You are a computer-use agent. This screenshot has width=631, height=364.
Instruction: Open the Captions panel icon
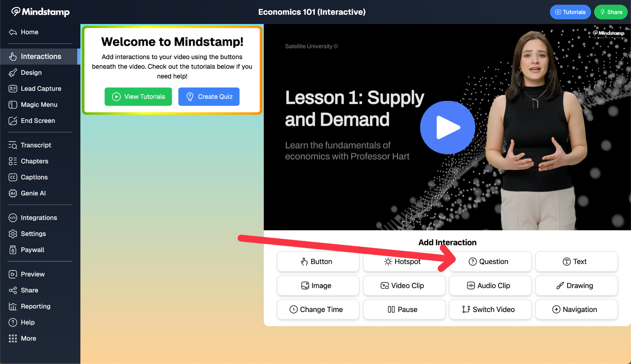(13, 177)
